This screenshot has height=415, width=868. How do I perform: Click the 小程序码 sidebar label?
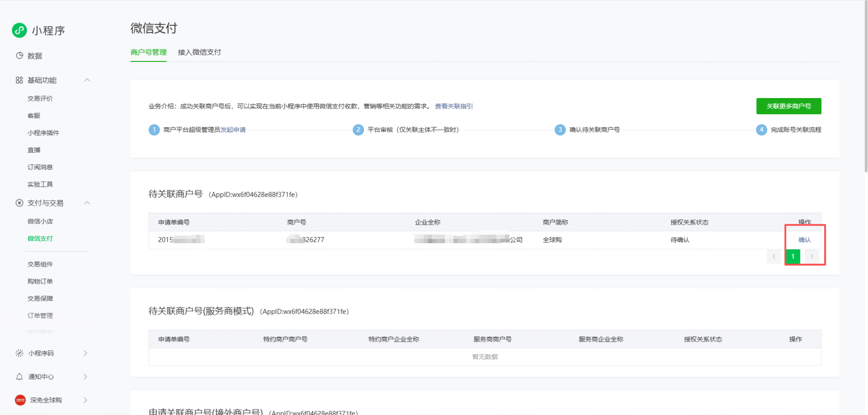pyautogui.click(x=41, y=353)
